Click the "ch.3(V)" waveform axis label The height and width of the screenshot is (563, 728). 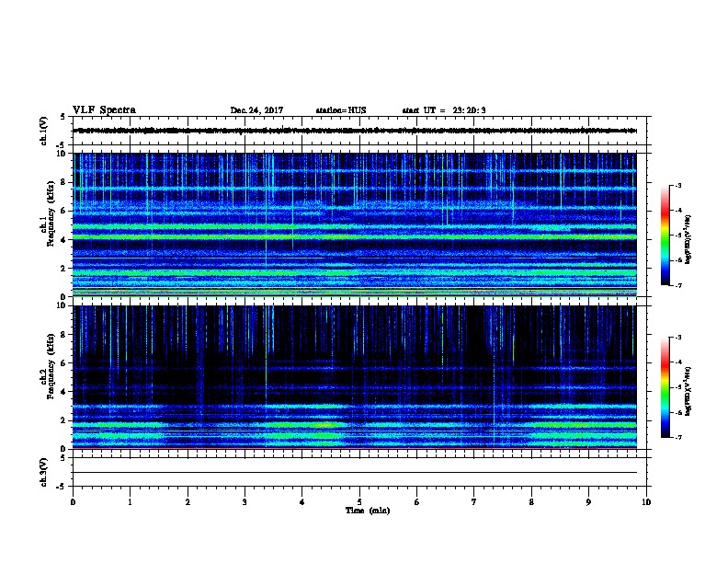tap(44, 473)
